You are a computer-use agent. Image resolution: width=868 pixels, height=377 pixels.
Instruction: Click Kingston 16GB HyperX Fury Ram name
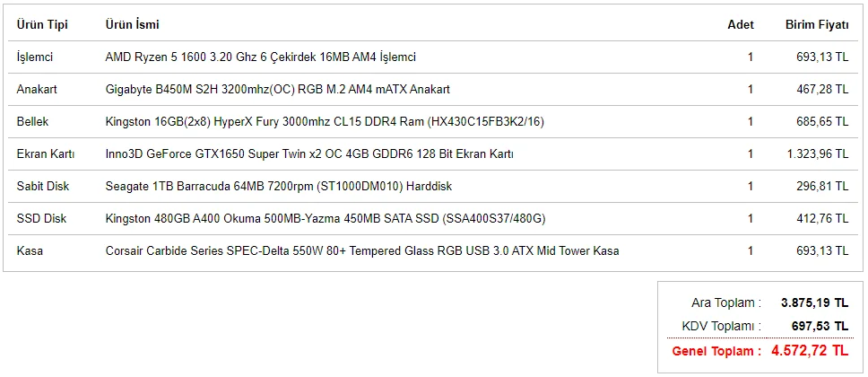point(325,122)
